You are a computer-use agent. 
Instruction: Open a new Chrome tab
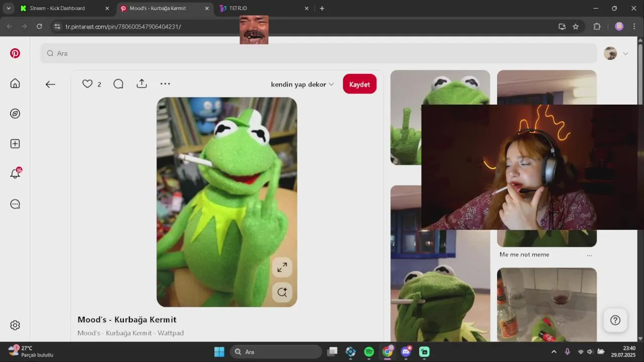click(322, 9)
